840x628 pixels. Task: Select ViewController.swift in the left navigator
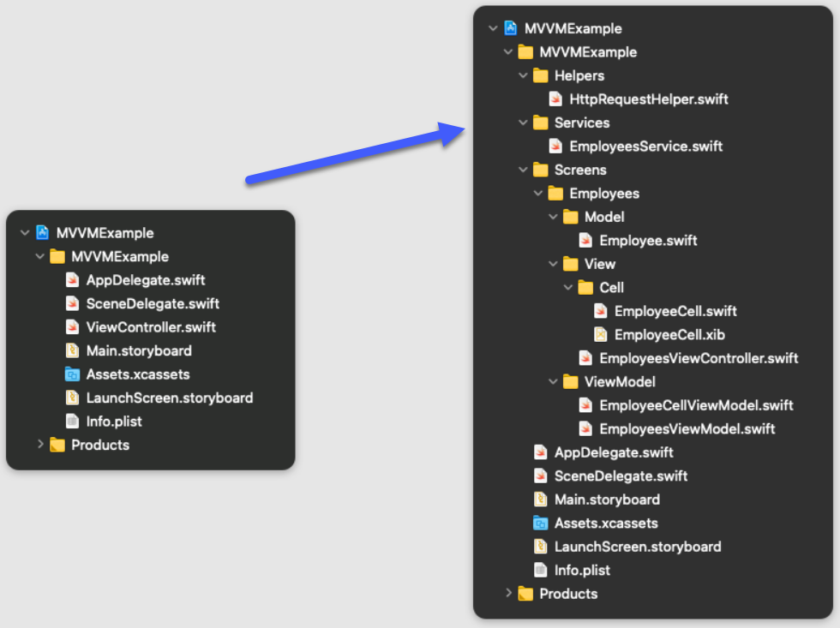(151, 327)
